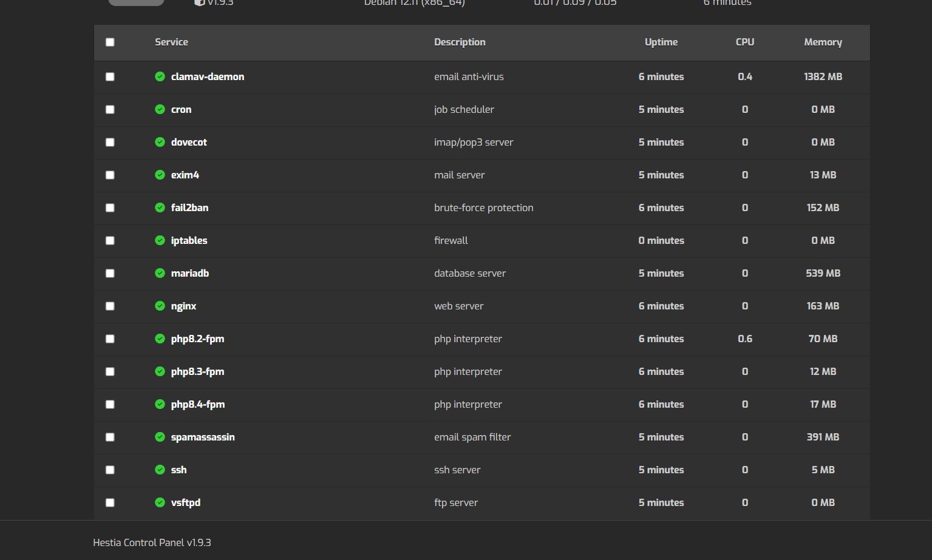The image size is (932, 560).
Task: Open the cron service name
Action: click(181, 109)
